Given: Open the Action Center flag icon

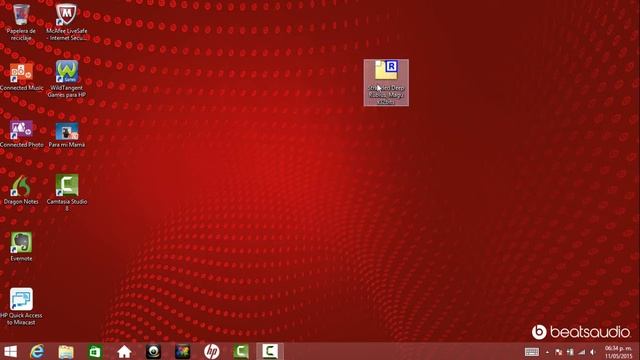Looking at the screenshot, I should pyautogui.click(x=559, y=352).
